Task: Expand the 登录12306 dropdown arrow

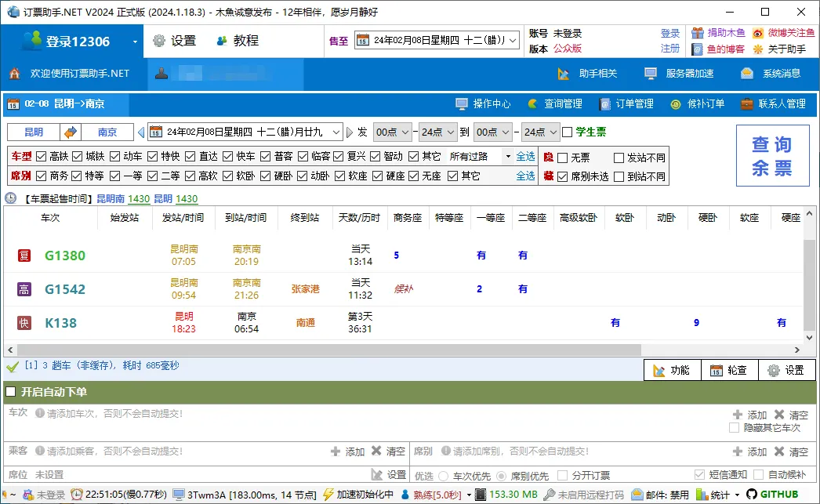Action: (135, 42)
